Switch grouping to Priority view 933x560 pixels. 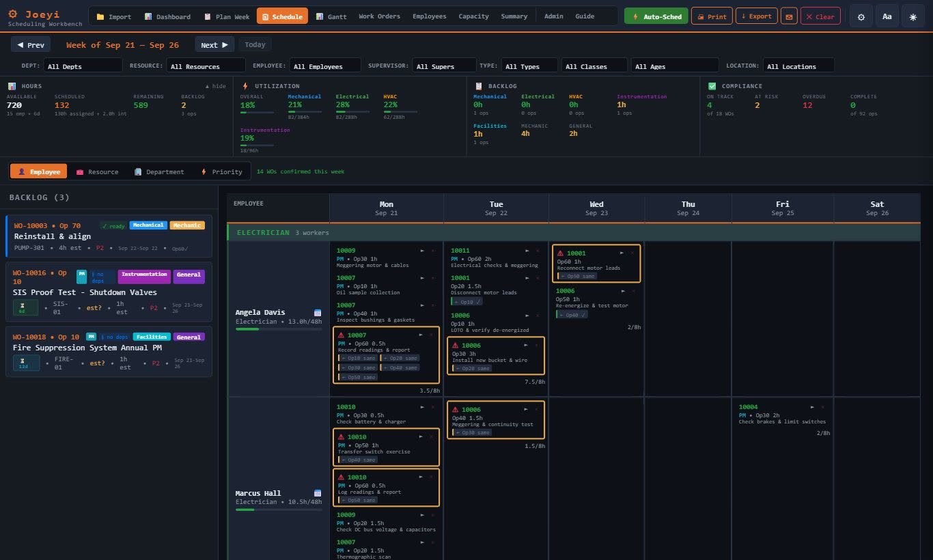click(x=221, y=171)
